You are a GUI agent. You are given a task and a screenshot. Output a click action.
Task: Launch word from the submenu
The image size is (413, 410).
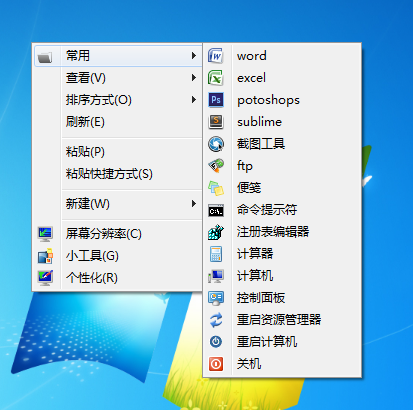[x=252, y=56]
